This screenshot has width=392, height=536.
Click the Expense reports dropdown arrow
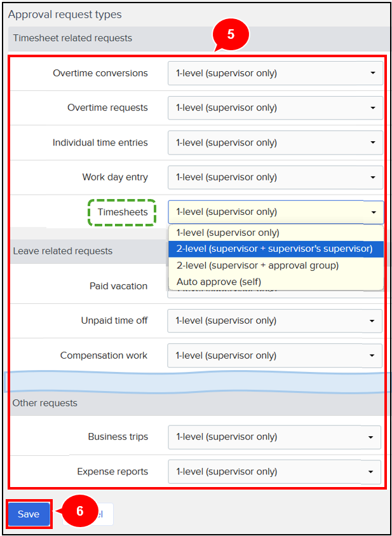371,472
